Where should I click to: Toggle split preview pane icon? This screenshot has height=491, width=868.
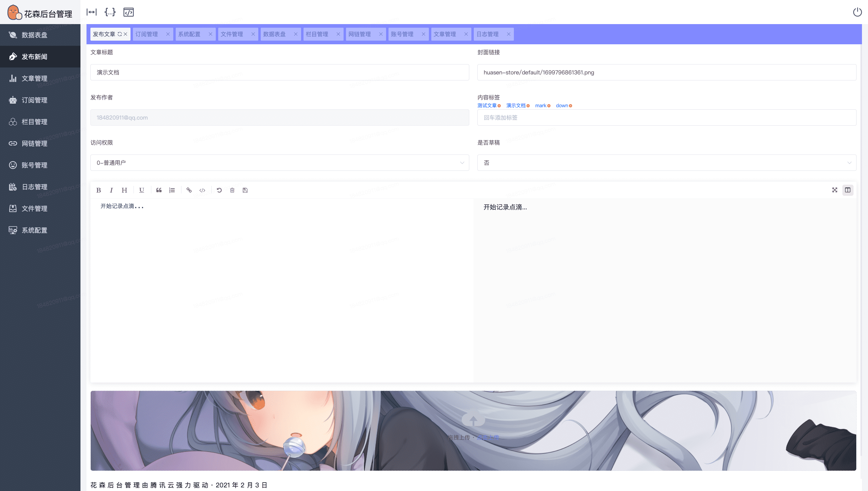click(848, 190)
